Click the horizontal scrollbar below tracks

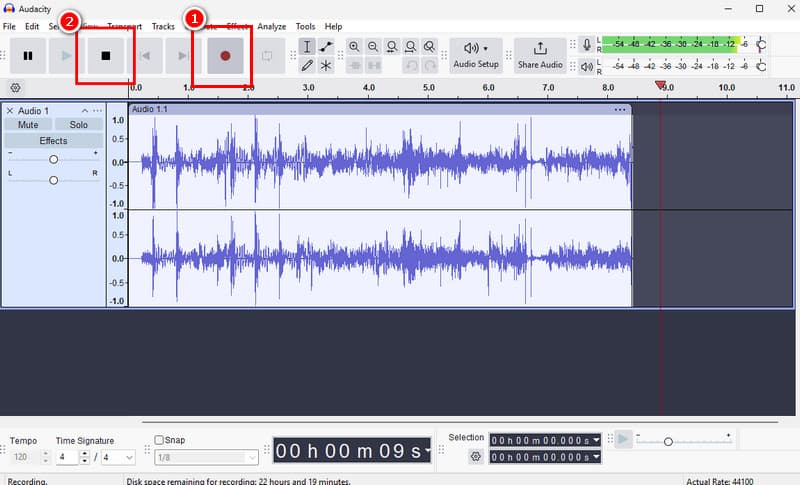(460, 422)
